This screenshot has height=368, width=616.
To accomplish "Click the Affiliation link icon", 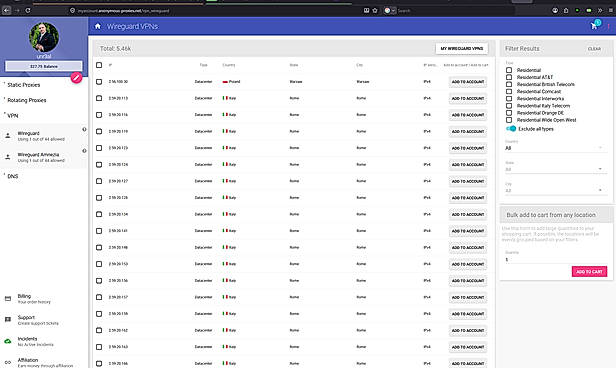I will click(x=7, y=362).
